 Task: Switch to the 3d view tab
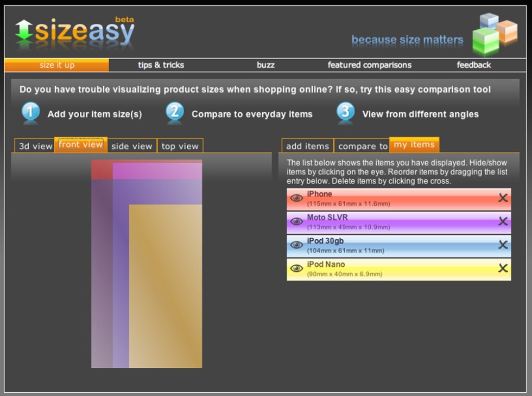pos(35,146)
